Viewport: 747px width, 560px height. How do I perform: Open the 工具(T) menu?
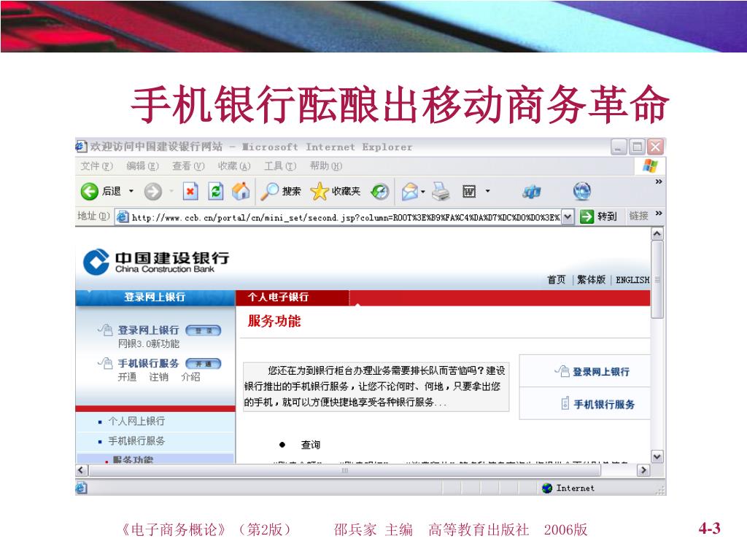(279, 166)
